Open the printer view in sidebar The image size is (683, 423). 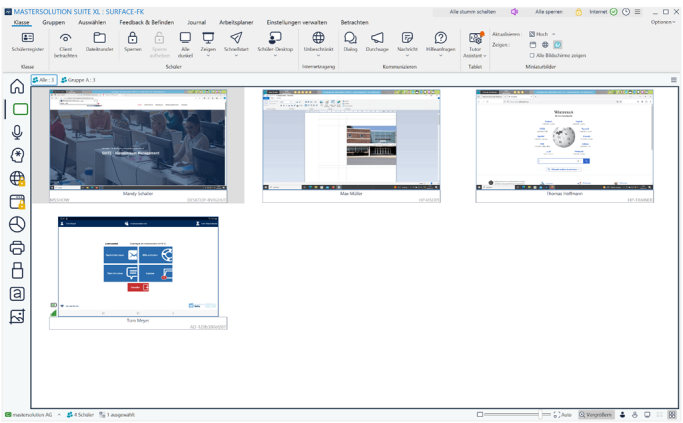pyautogui.click(x=17, y=247)
